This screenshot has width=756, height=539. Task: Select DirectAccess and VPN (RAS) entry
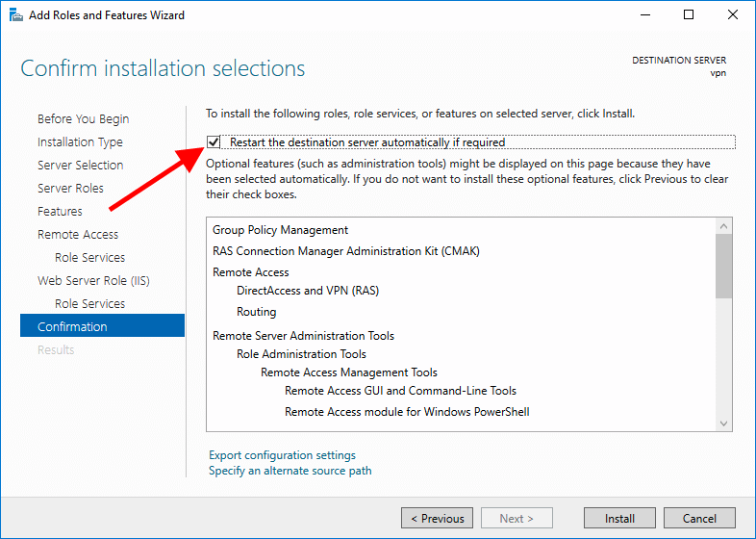[x=308, y=291]
